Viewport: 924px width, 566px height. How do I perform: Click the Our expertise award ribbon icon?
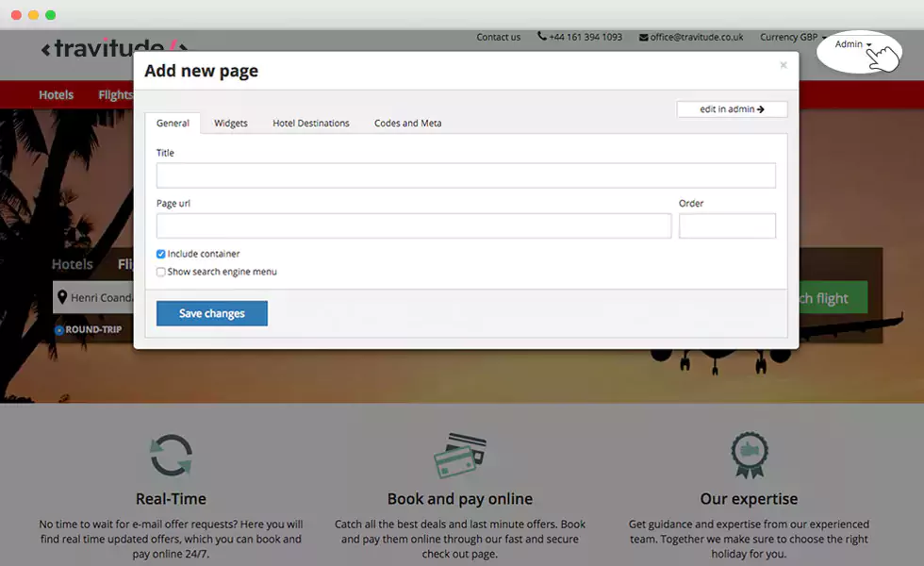click(x=748, y=454)
